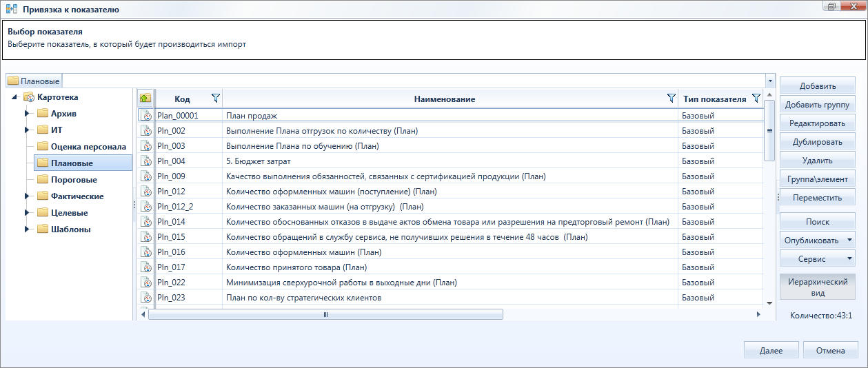
Task: Click the ИТ folder icon
Action: tap(43, 130)
